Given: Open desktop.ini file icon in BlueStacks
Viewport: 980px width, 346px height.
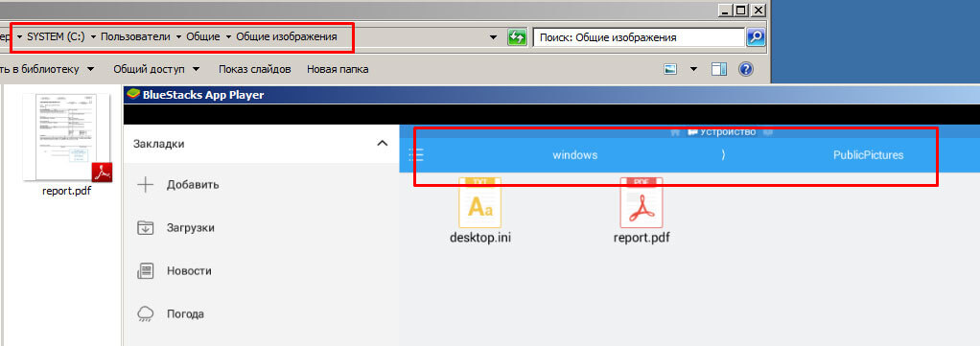Looking at the screenshot, I should [x=480, y=203].
